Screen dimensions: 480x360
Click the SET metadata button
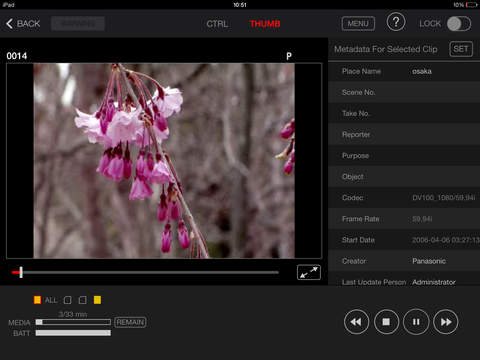click(461, 49)
